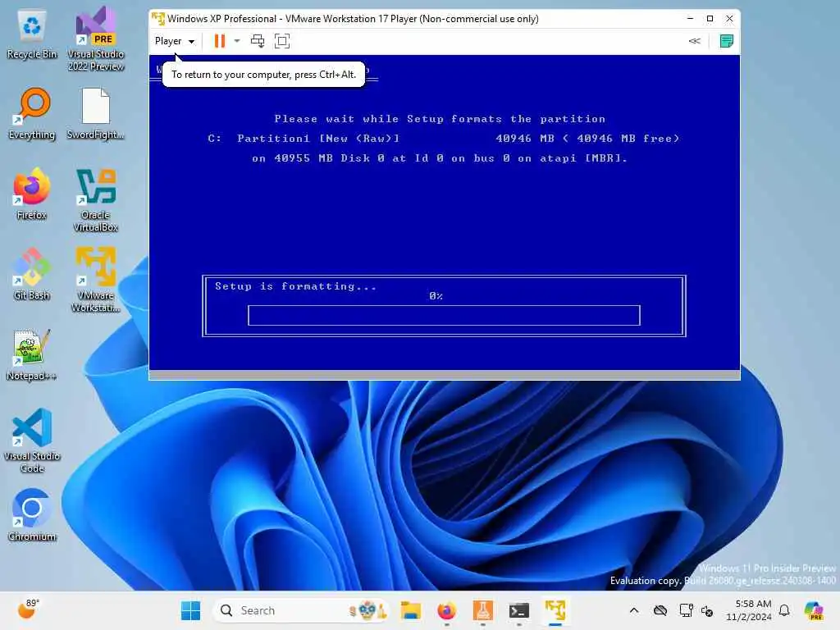This screenshot has height=630, width=840.
Task: Send Ctrl+Alt+Del to the virtual machine
Action: coord(258,41)
